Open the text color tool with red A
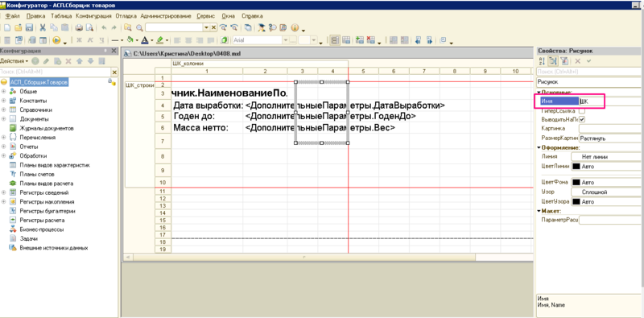The image size is (644, 318). [x=145, y=40]
